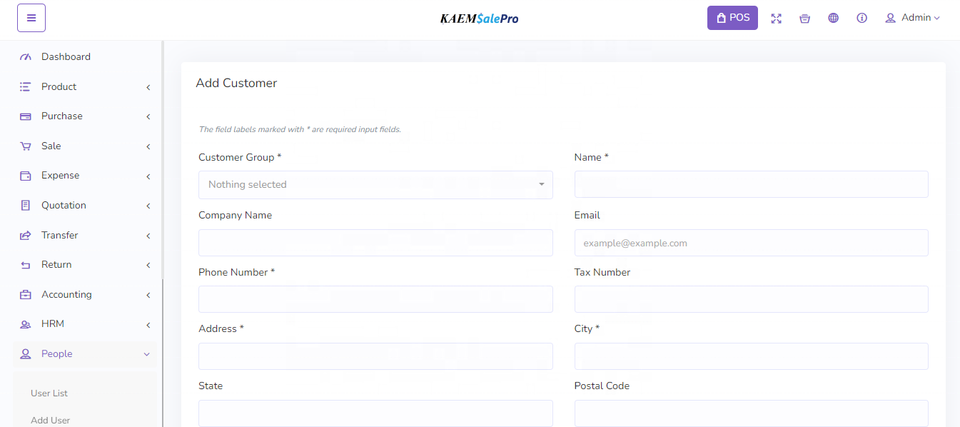Click the Product list icon

tap(25, 87)
